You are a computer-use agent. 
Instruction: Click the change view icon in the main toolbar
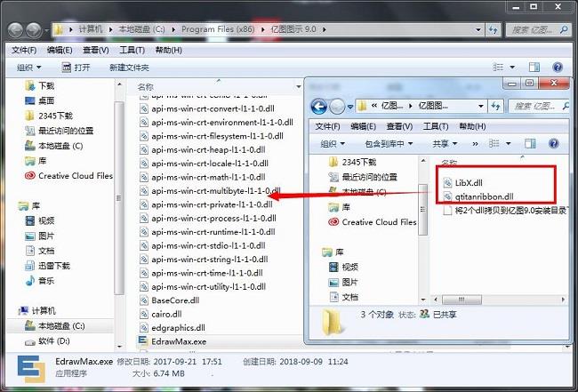[498, 67]
